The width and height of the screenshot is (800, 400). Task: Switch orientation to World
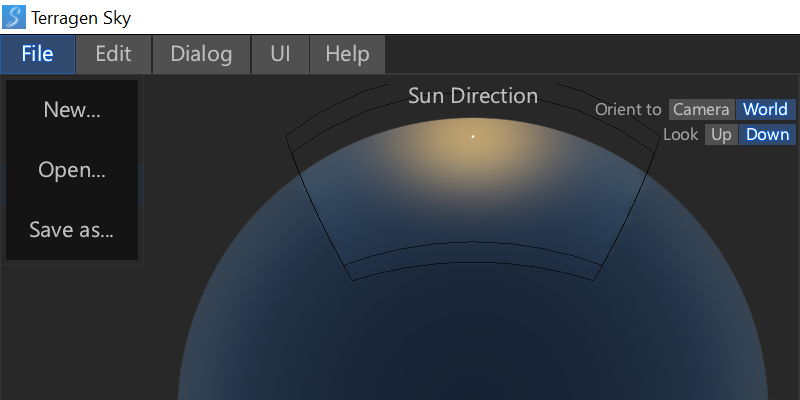[765, 110]
